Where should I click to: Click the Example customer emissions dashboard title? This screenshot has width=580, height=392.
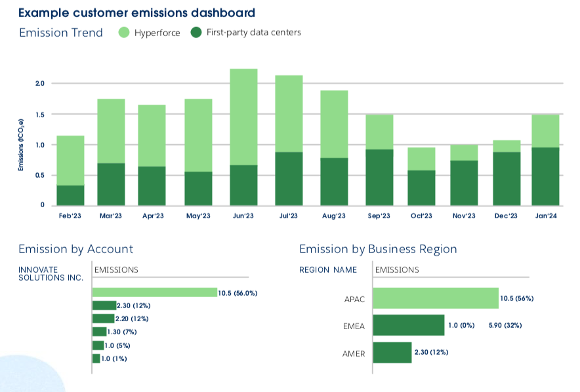point(137,13)
